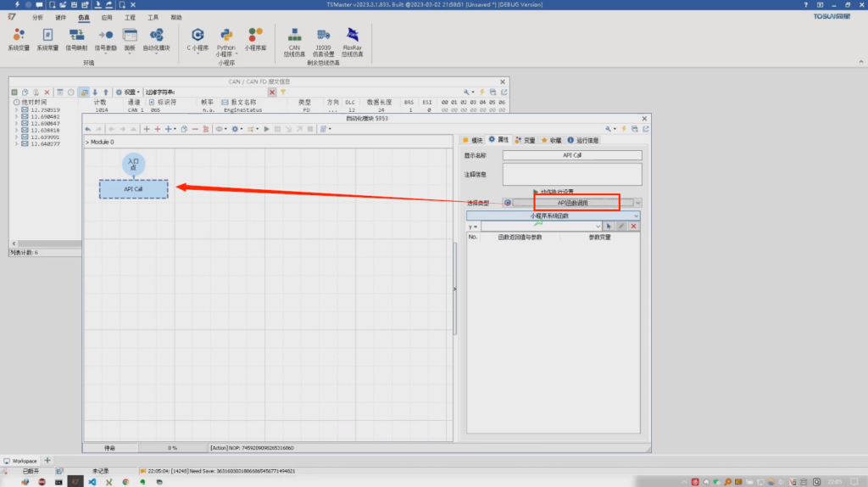Click the 小程序库 library icon
The image size is (868, 487).
pos(255,36)
